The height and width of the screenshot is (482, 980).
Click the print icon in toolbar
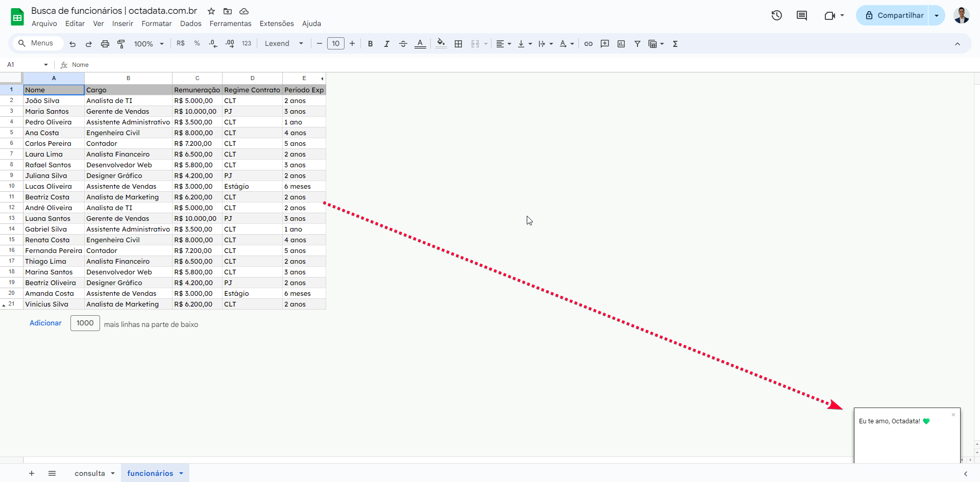[x=105, y=44]
